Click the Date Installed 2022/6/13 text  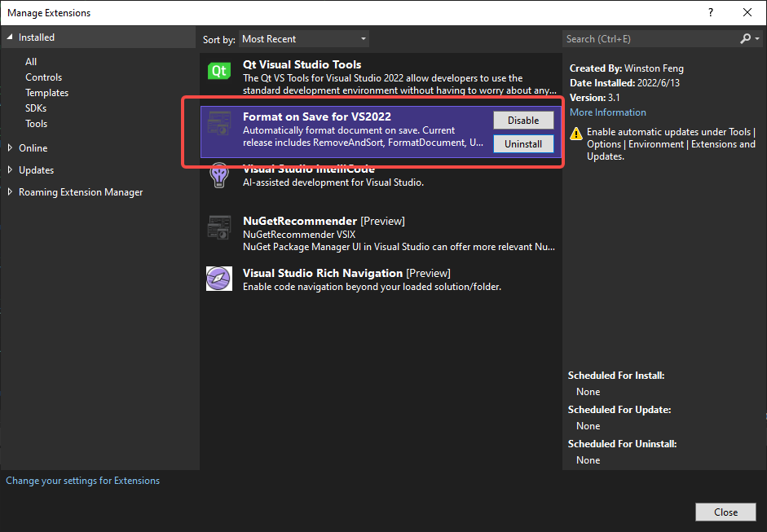[624, 82]
